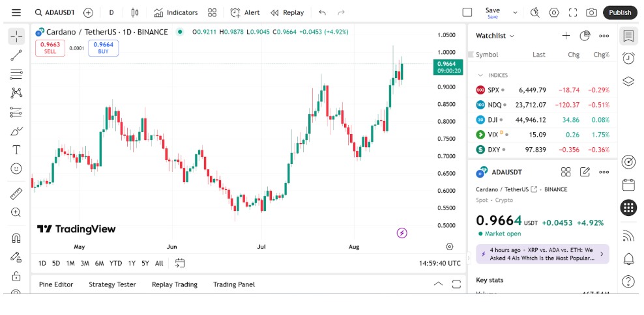The width and height of the screenshot is (644, 315).
Task: Select the ruler measure tool
Action: pos(16,193)
